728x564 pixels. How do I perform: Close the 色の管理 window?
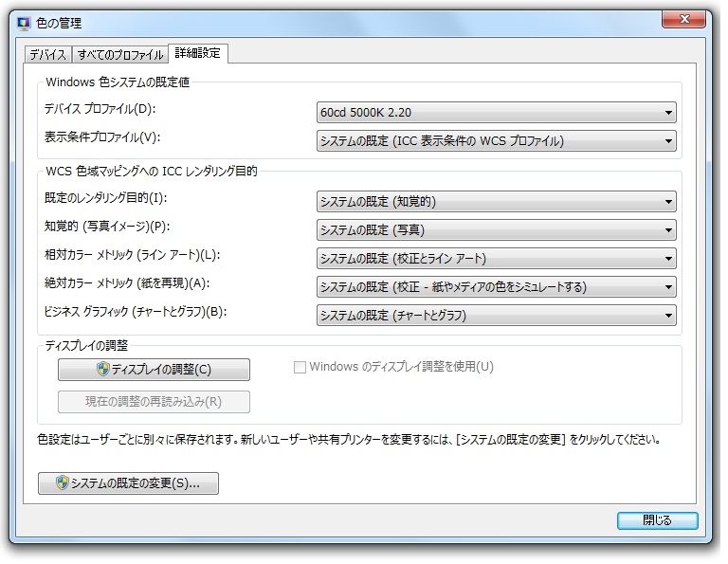coord(684,19)
